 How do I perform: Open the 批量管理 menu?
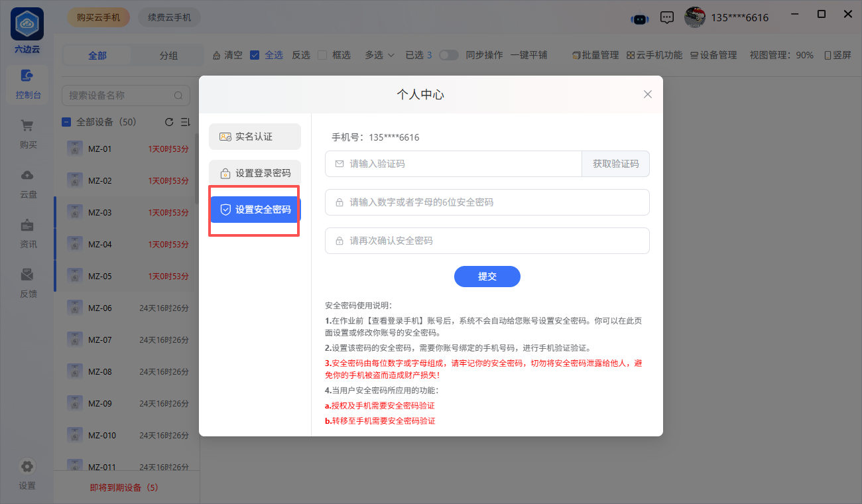(x=595, y=55)
